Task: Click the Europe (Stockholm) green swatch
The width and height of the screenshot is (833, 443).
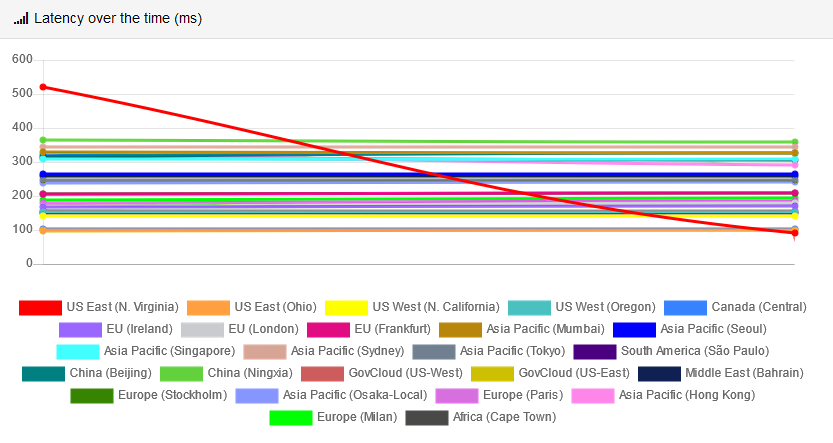Action: coord(92,396)
